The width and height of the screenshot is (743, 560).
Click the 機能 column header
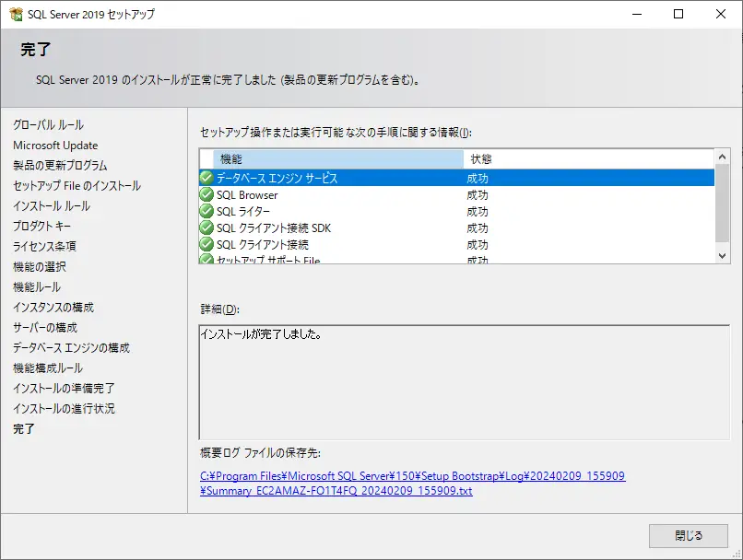[x=338, y=159]
